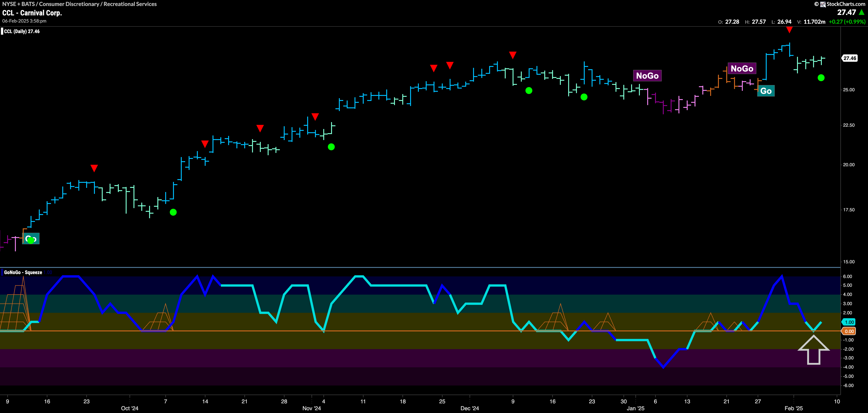Click the volume value V: 11.702m
This screenshot has width=868, height=413.
click(811, 22)
